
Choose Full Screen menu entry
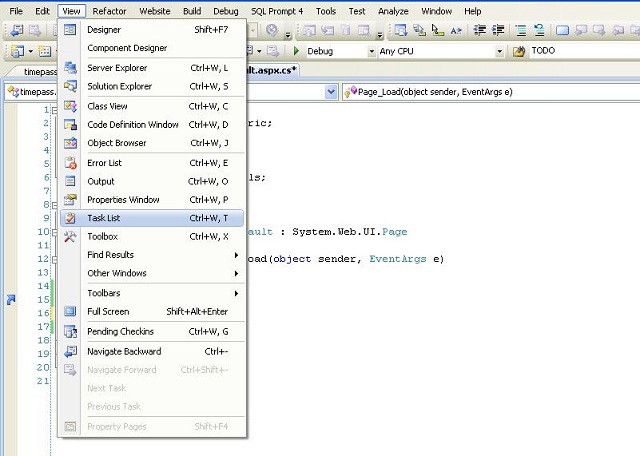pos(152,311)
